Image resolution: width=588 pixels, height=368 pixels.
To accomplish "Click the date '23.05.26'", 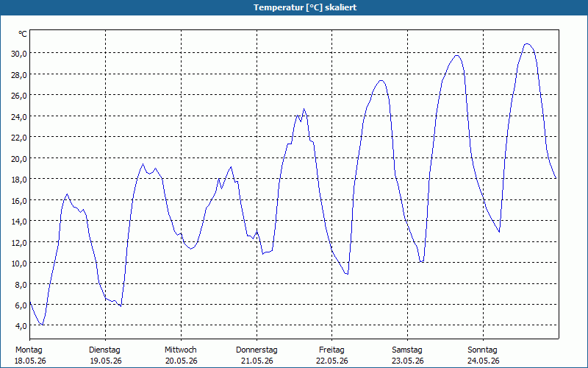I will tap(408, 361).
